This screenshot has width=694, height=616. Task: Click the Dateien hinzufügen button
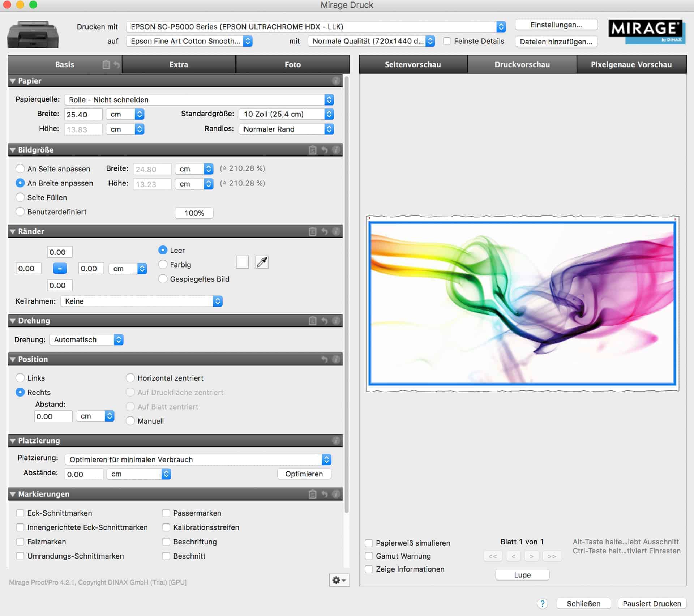[x=556, y=42]
